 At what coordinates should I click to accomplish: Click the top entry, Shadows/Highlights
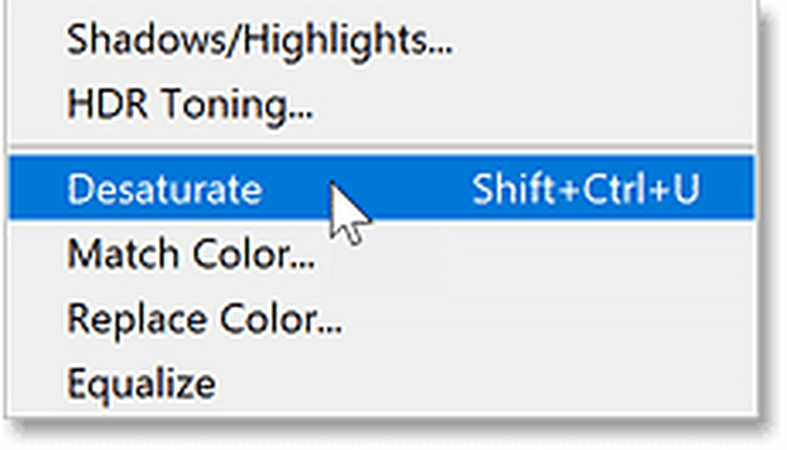[259, 41]
